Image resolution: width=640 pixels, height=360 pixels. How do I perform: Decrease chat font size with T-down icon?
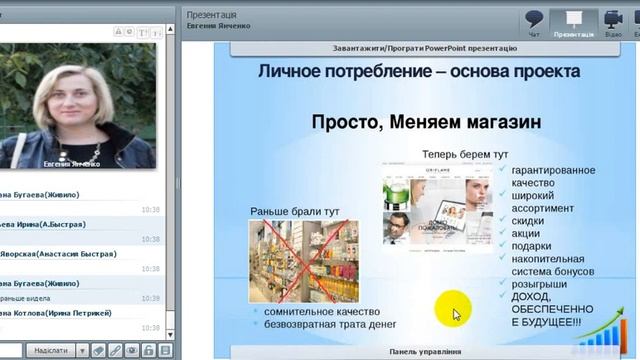[157, 33]
